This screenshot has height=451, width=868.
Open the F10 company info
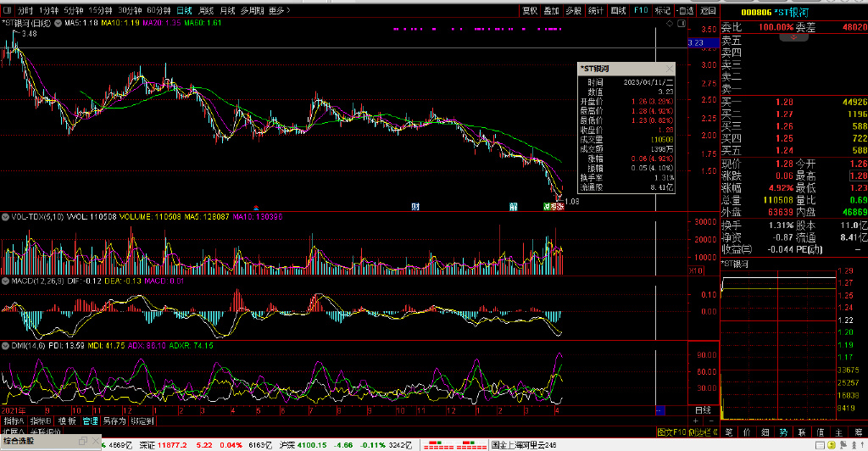pos(641,10)
